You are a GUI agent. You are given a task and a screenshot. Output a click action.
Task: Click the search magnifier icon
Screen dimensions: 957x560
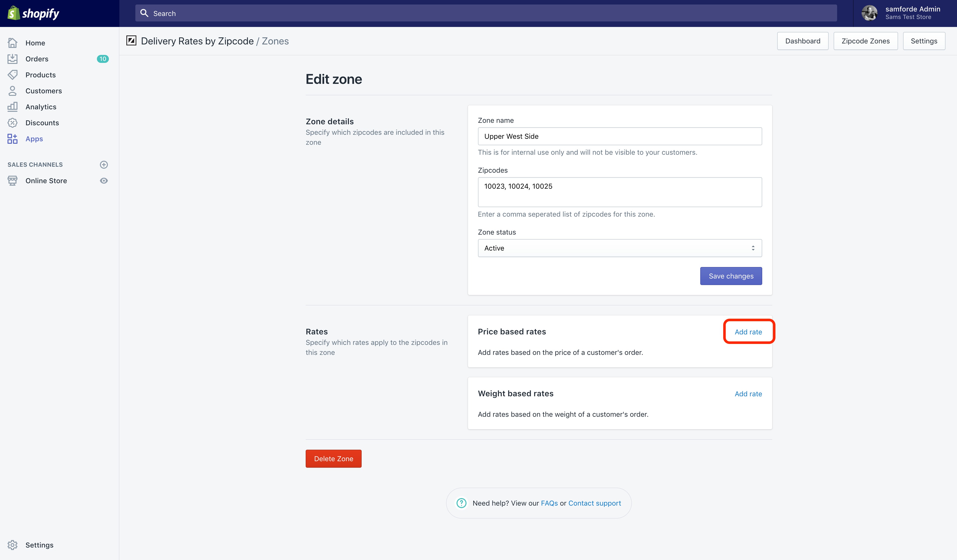click(x=144, y=13)
